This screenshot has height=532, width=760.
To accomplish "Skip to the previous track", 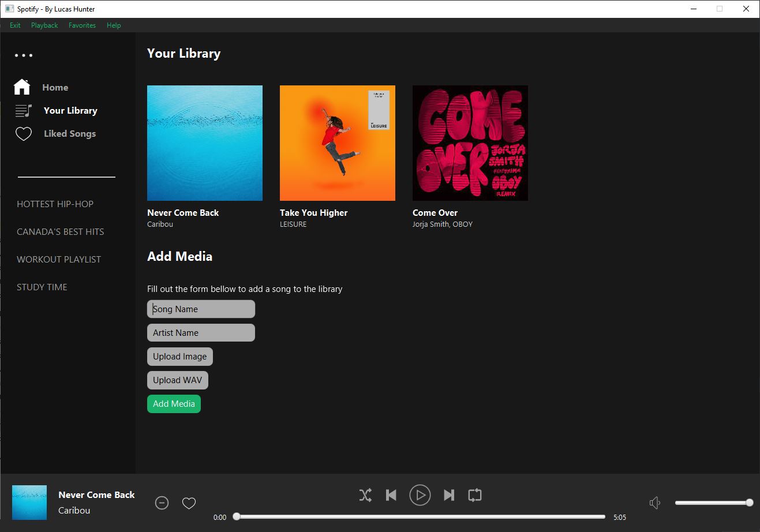I will [x=391, y=495].
